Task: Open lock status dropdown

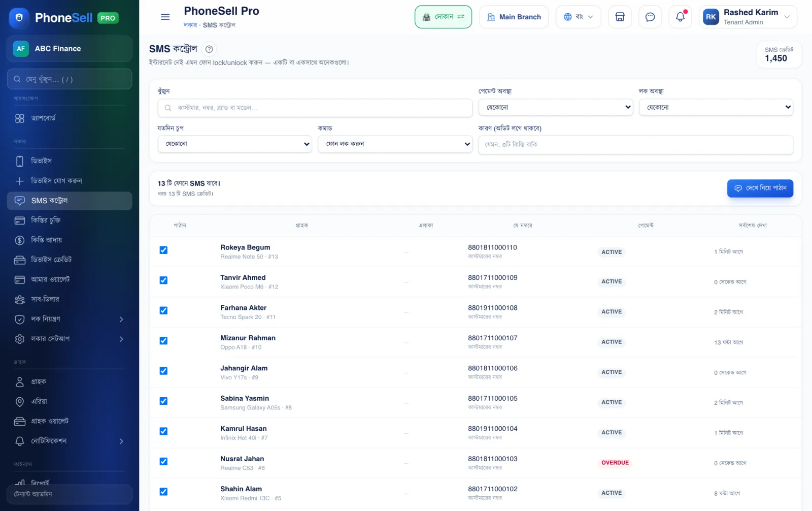Action: click(x=716, y=107)
